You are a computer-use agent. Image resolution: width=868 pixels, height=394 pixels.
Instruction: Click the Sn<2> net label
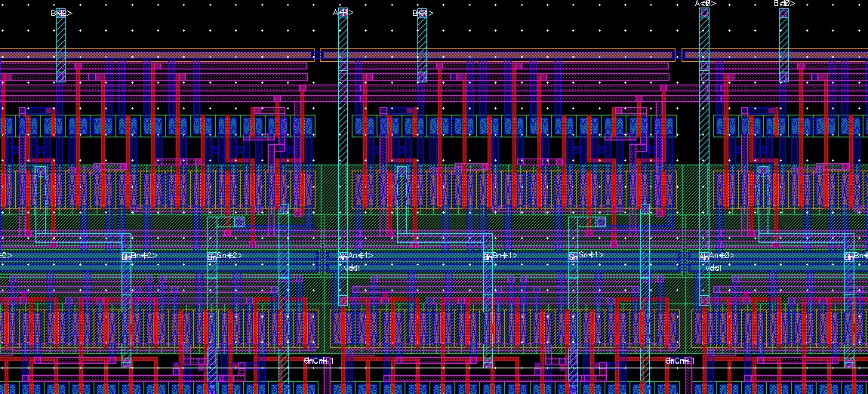(226, 256)
